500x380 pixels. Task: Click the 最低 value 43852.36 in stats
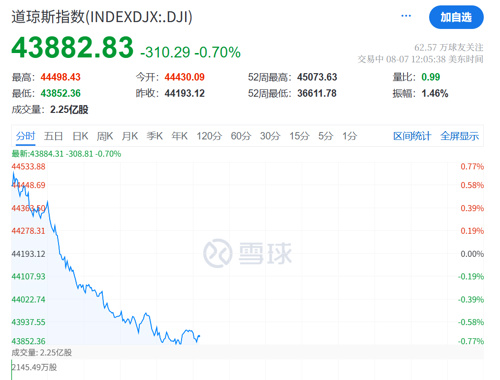click(x=61, y=93)
